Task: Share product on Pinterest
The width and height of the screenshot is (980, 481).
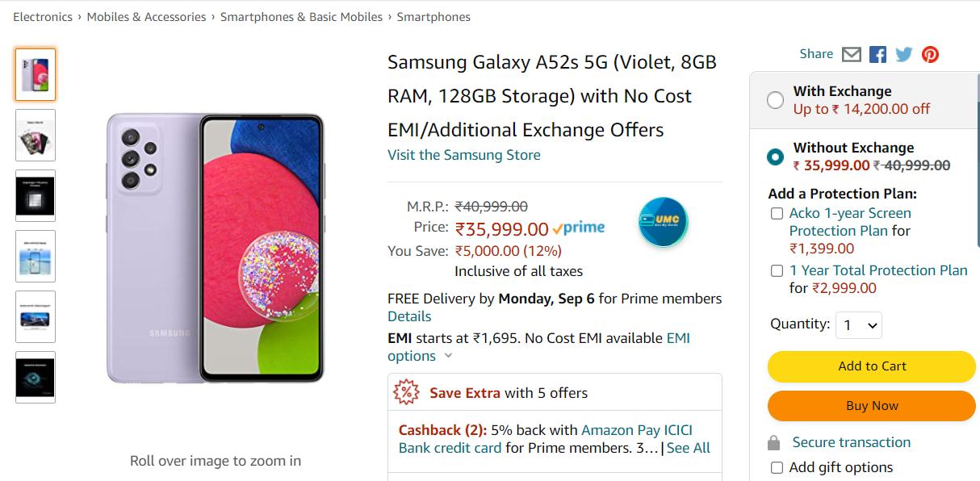Action: [x=931, y=54]
